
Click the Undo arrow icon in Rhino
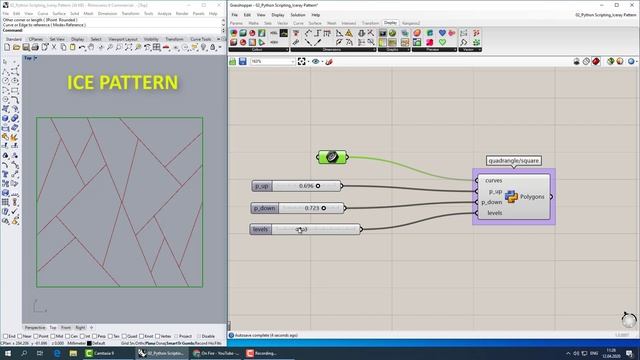click(x=82, y=47)
